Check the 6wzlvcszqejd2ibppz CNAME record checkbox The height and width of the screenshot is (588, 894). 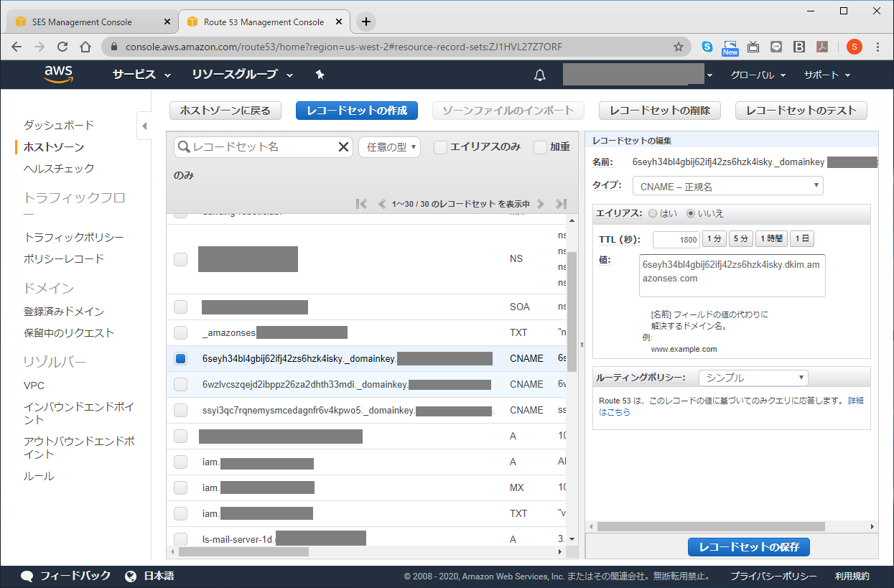181,384
